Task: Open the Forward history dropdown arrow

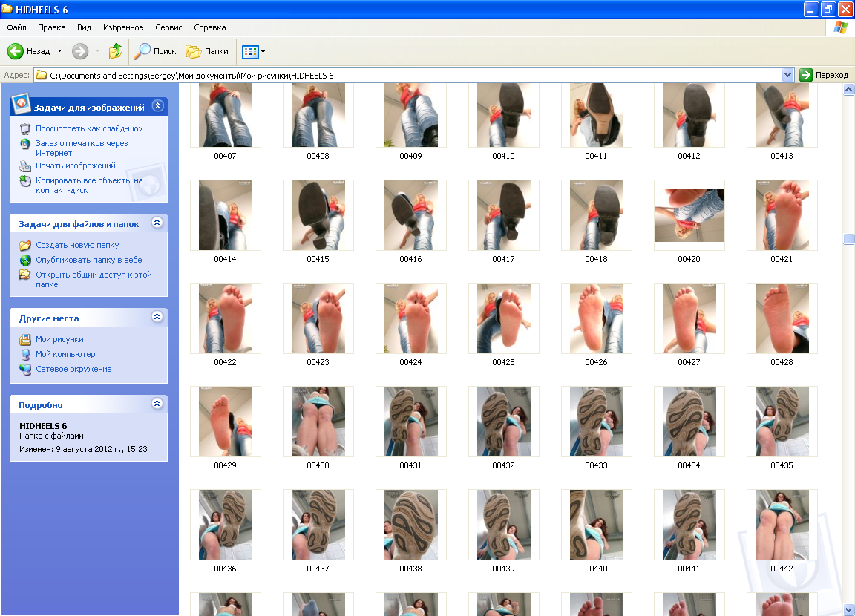Action: click(x=98, y=51)
